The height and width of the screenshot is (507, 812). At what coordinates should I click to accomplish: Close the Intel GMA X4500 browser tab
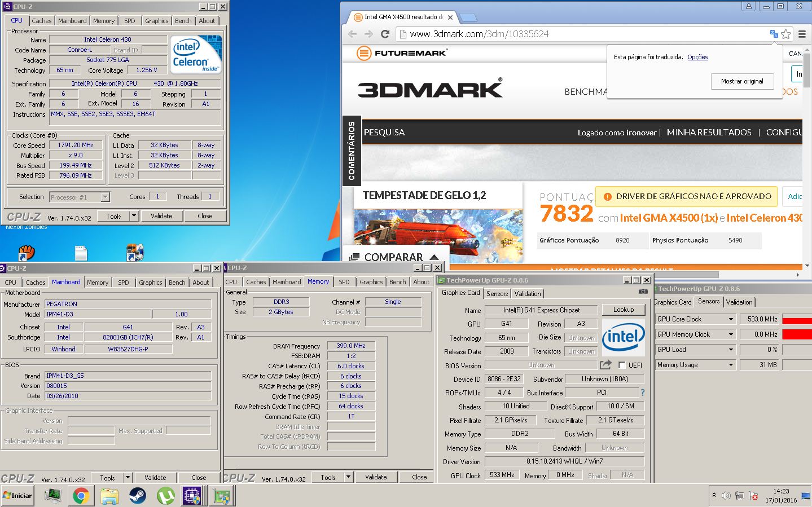point(450,17)
